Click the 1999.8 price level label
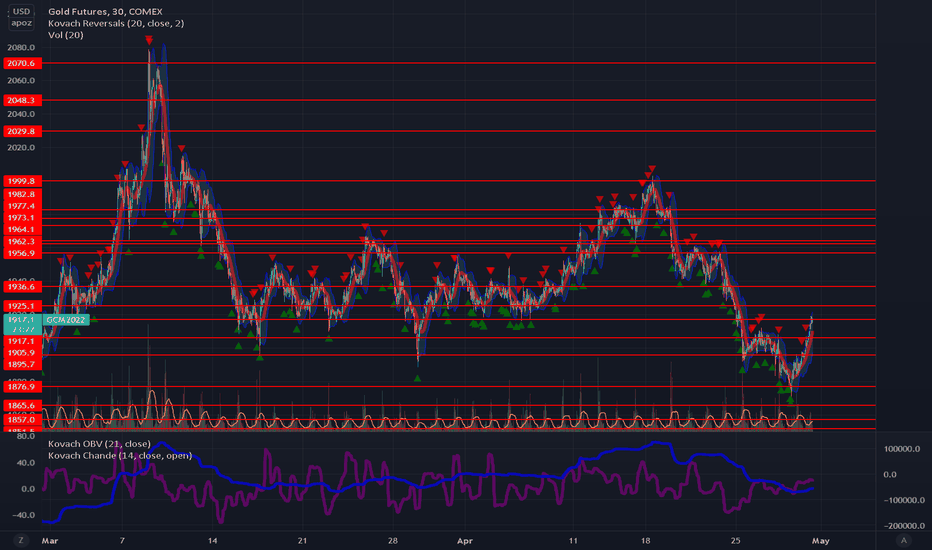Image resolution: width=932 pixels, height=550 pixels. [x=21, y=181]
